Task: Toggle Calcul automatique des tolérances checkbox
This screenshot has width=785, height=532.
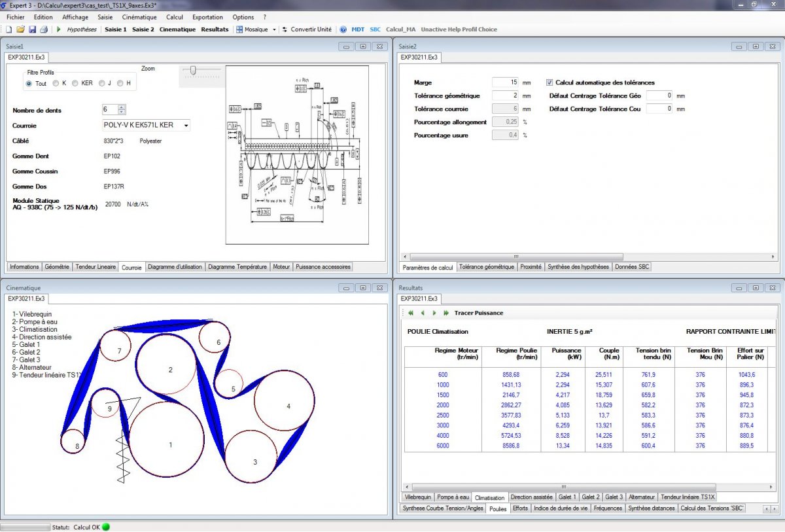Action: (x=549, y=82)
